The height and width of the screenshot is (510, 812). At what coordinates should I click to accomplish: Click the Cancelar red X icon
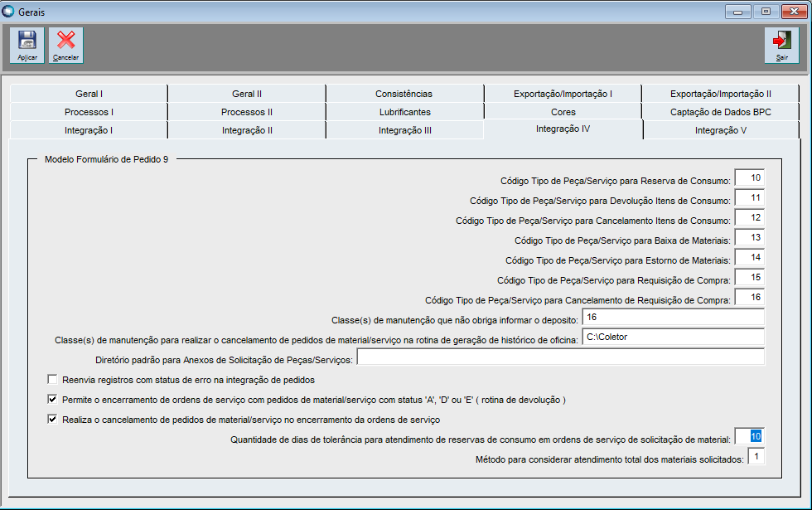65,45
